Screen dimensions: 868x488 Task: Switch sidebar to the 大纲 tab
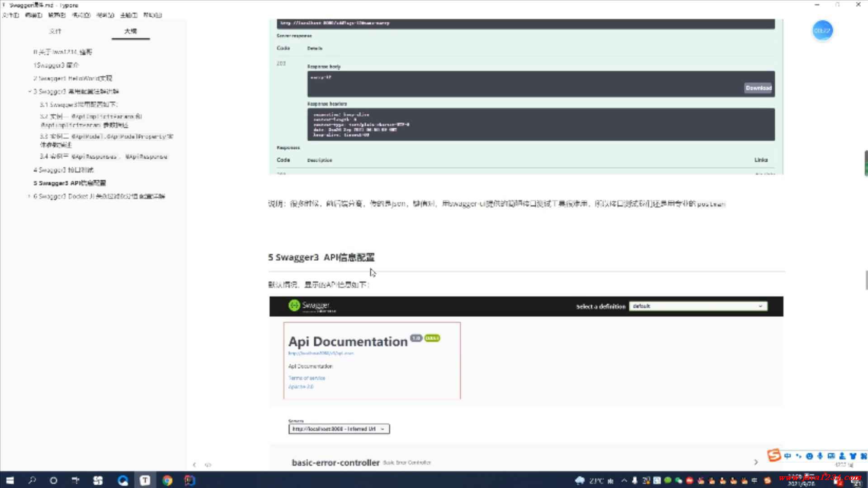click(131, 31)
